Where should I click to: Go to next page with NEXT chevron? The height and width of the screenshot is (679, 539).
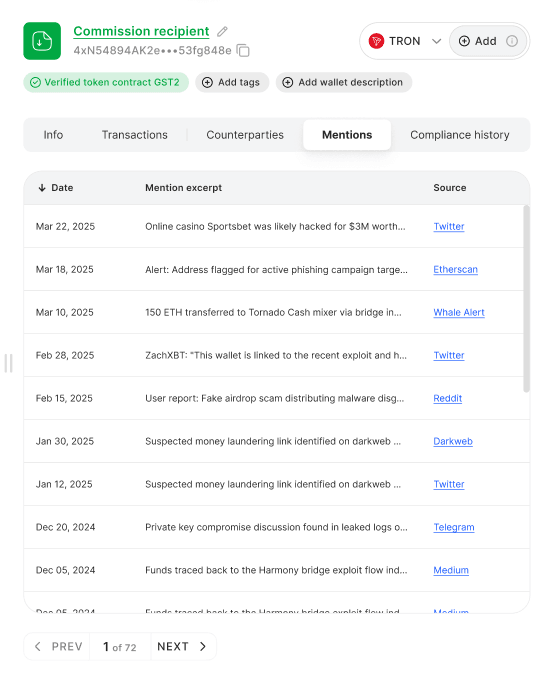click(203, 647)
